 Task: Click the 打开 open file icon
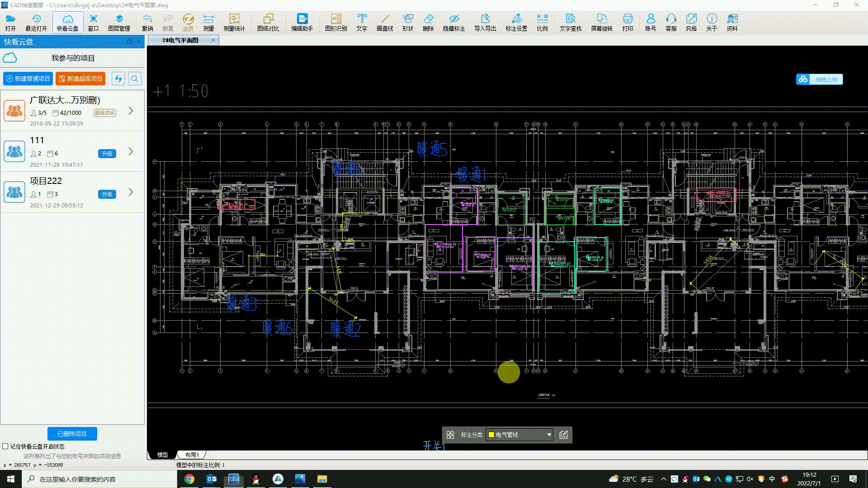(10, 22)
